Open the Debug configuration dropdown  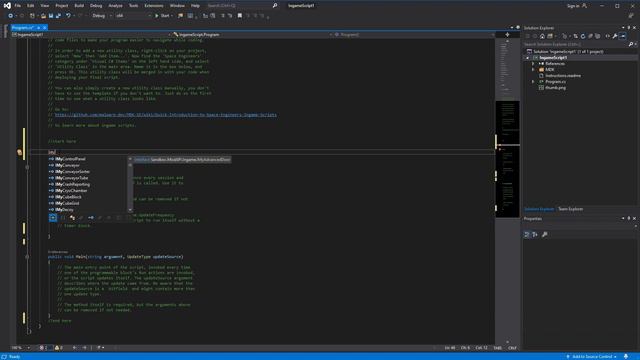pos(102,16)
